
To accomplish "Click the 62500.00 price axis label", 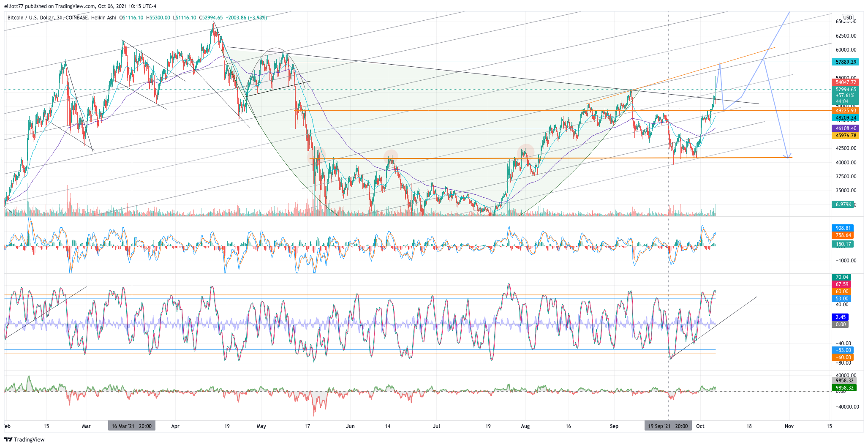I will coord(846,35).
